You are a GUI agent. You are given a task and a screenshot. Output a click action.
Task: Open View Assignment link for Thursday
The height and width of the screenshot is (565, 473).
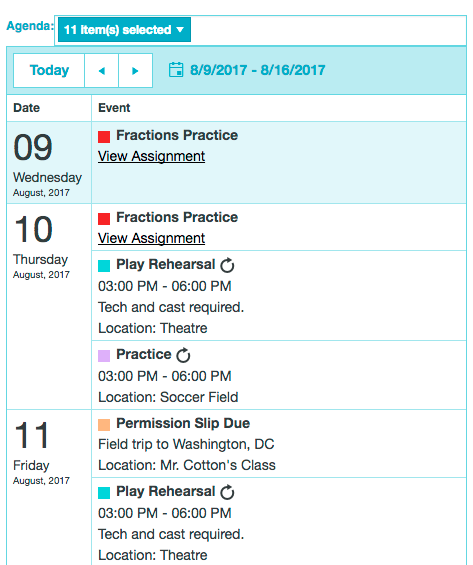pyautogui.click(x=151, y=239)
